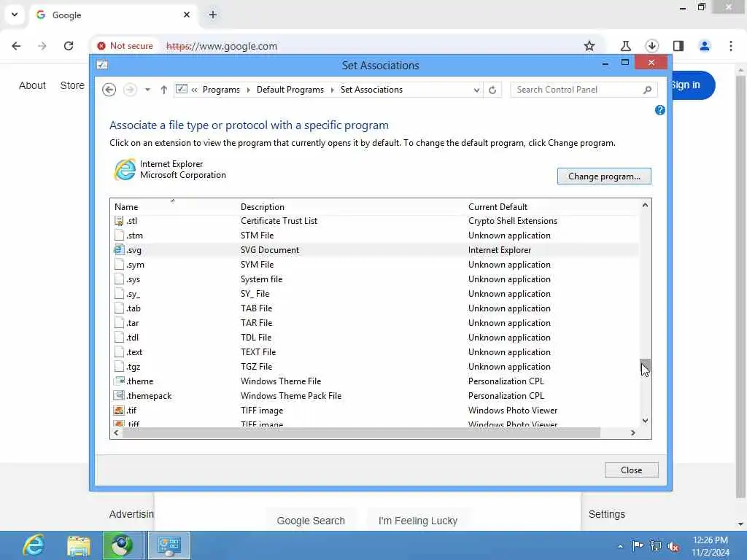Click the vertical scrollbar thumb in list
Screen dimensions: 747x560
pos(645,367)
